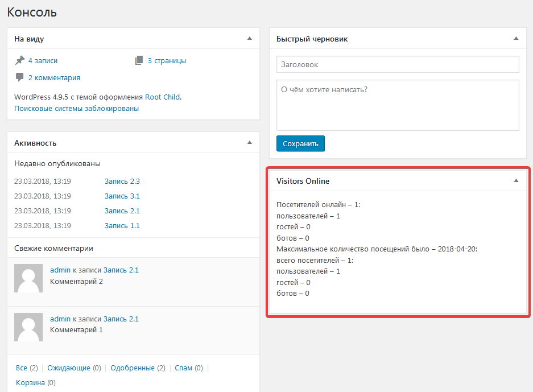Open the Спам comments filter
The width and height of the screenshot is (533, 392).
coord(183,368)
